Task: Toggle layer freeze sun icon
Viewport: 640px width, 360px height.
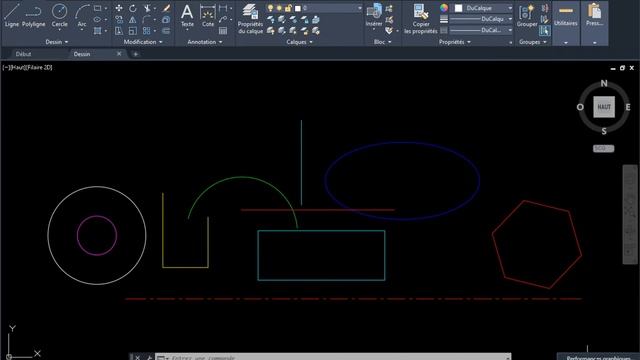Action: coord(279,8)
